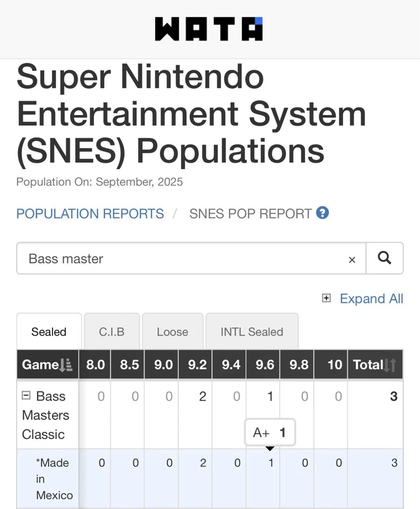Collapse the Bass Masters Classic row
This screenshot has width=420, height=509.
pos(26,396)
